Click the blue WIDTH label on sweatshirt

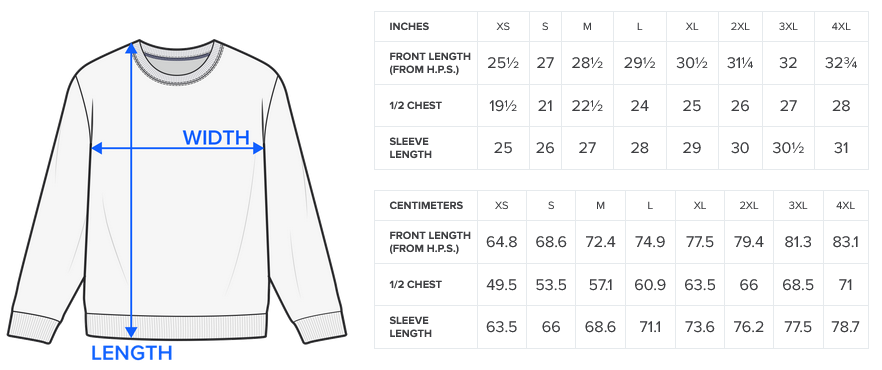pos(216,138)
